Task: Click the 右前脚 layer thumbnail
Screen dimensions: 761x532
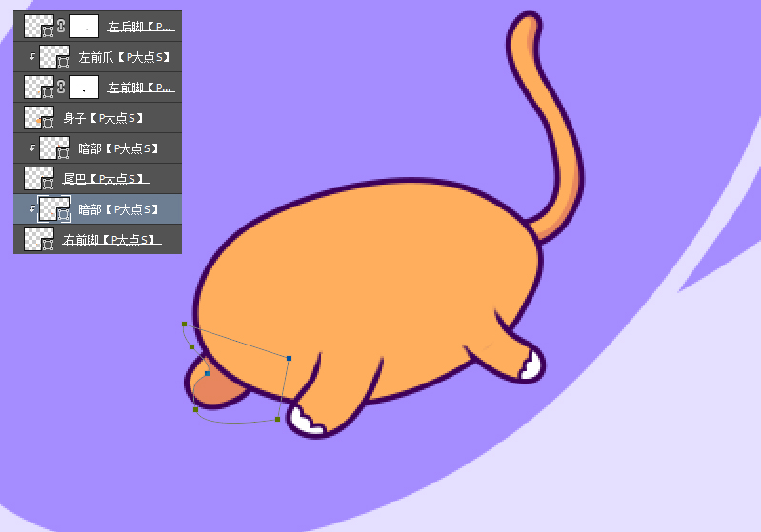Action: click(x=39, y=240)
